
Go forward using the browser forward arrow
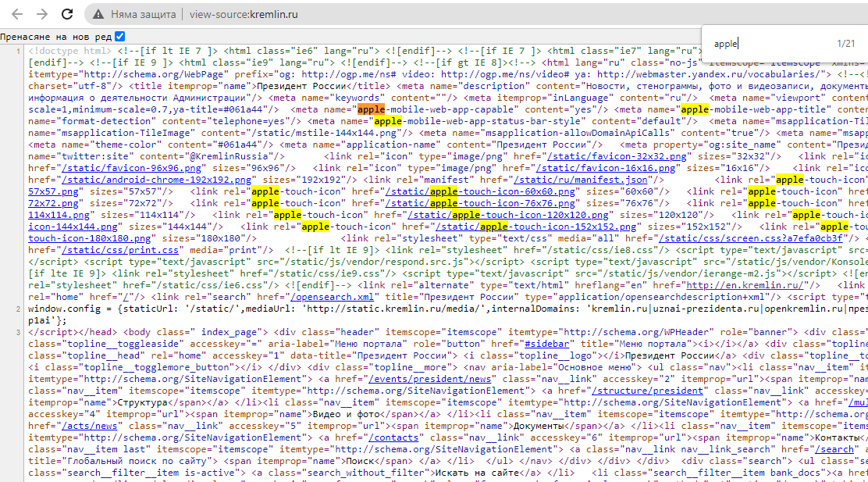42,14
